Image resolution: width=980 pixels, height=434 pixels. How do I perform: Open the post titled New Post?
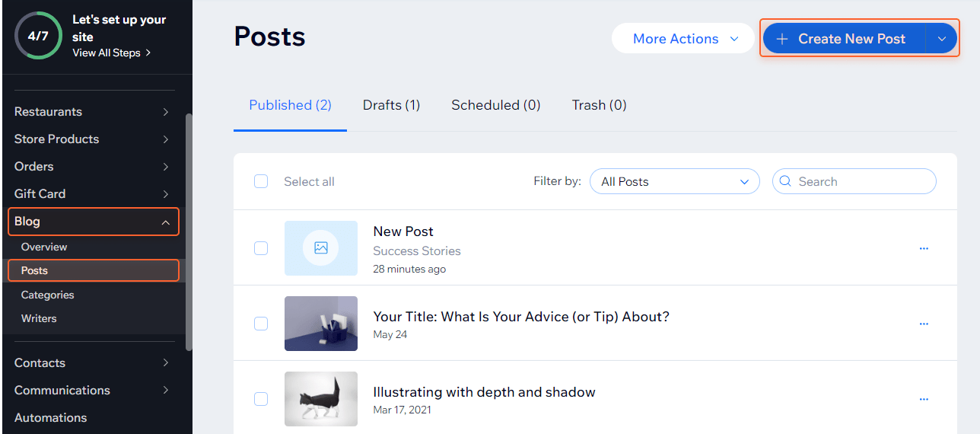point(403,231)
